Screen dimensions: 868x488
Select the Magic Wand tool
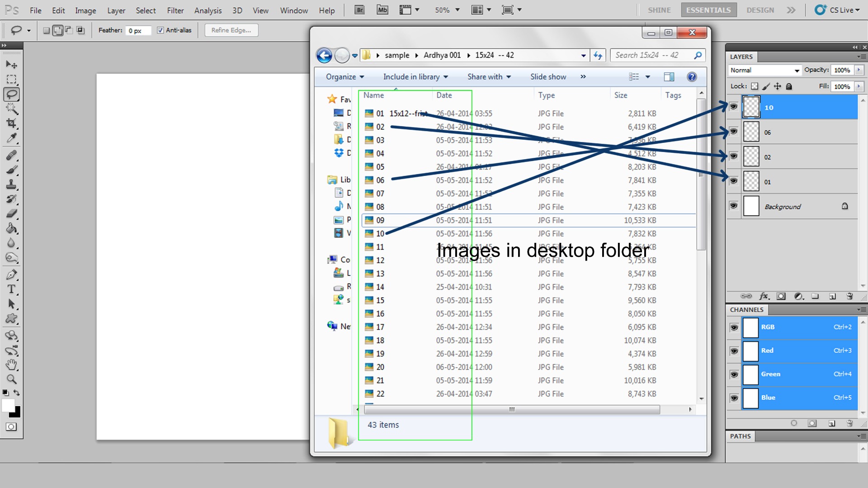(x=11, y=109)
